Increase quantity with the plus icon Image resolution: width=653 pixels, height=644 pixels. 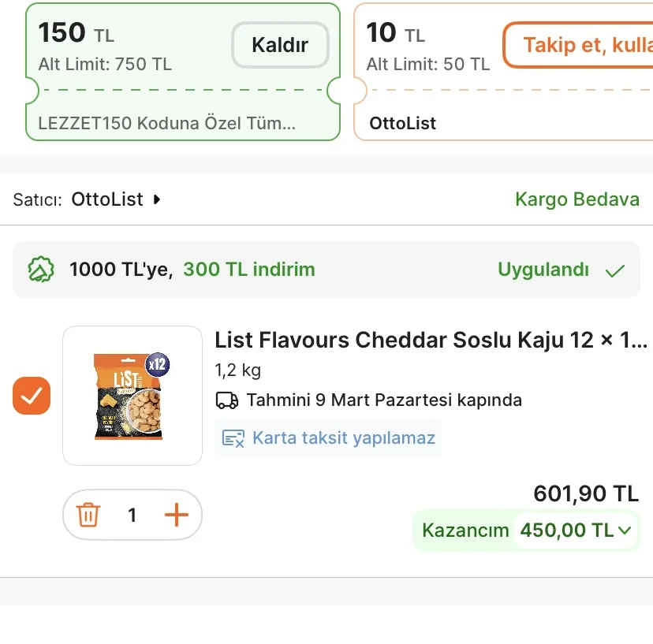point(177,516)
